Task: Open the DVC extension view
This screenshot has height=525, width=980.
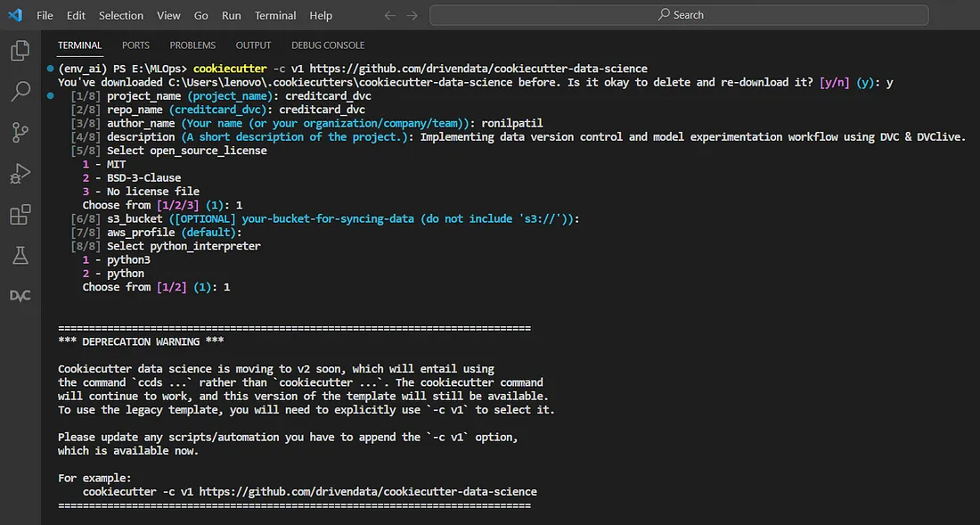Action: [x=20, y=296]
